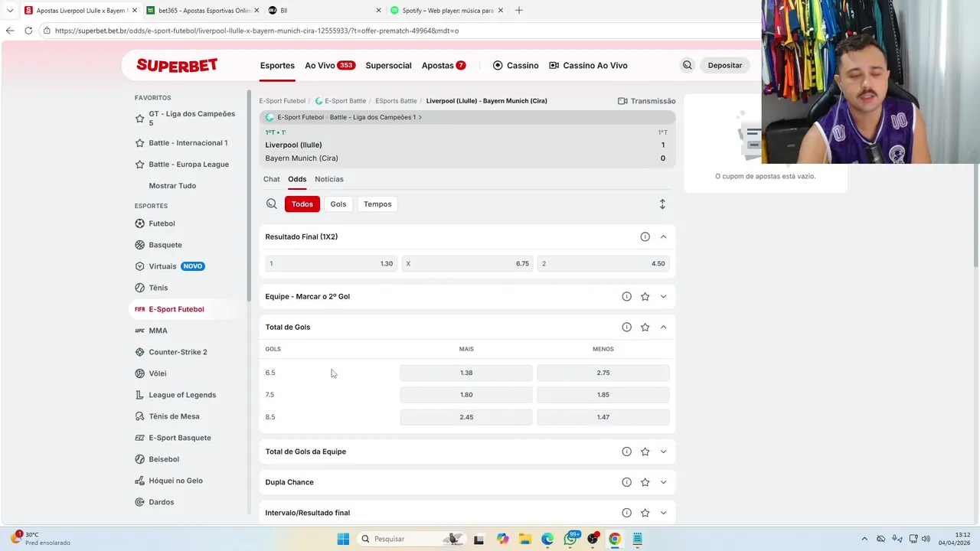This screenshot has width=980, height=551.
Task: Select MMA in the sidebar
Action: 158,331
